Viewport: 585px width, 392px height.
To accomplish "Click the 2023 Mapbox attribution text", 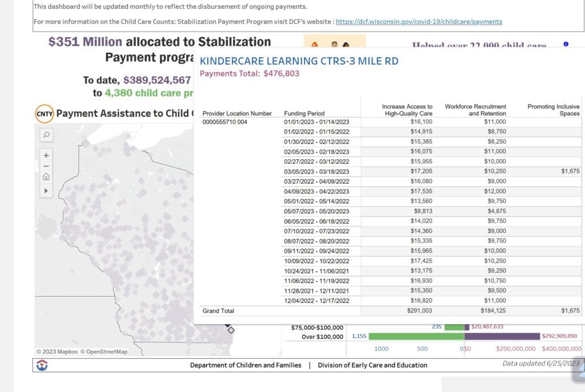I will point(57,351).
